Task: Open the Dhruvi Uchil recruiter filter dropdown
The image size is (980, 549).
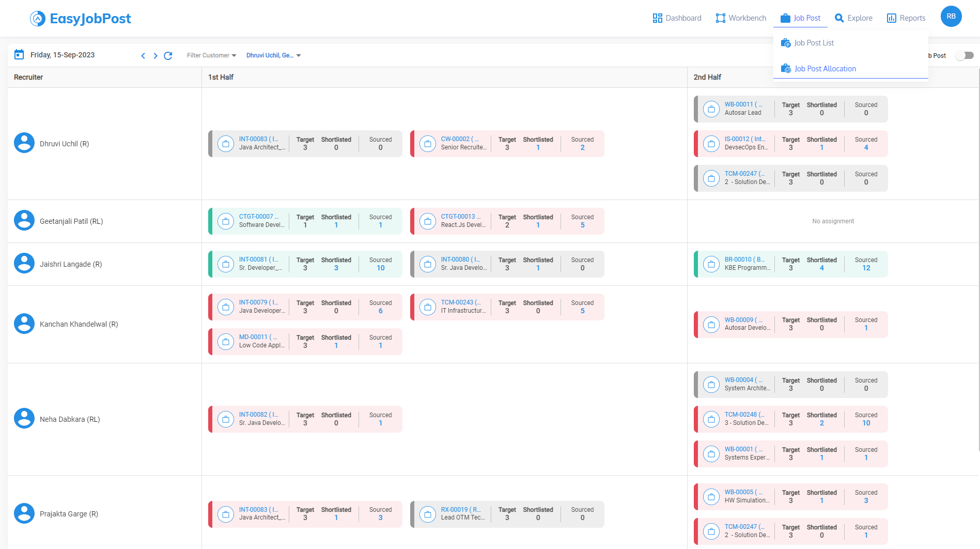Action: click(273, 55)
